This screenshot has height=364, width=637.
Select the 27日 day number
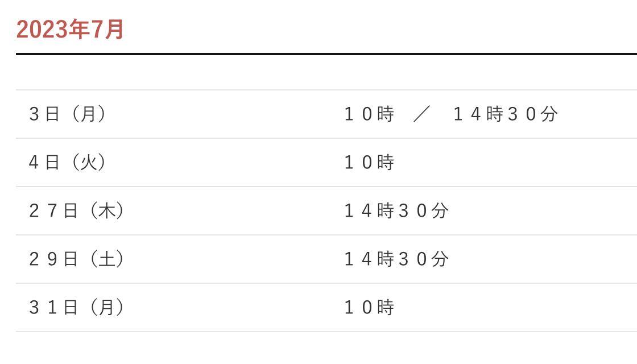pos(53,211)
